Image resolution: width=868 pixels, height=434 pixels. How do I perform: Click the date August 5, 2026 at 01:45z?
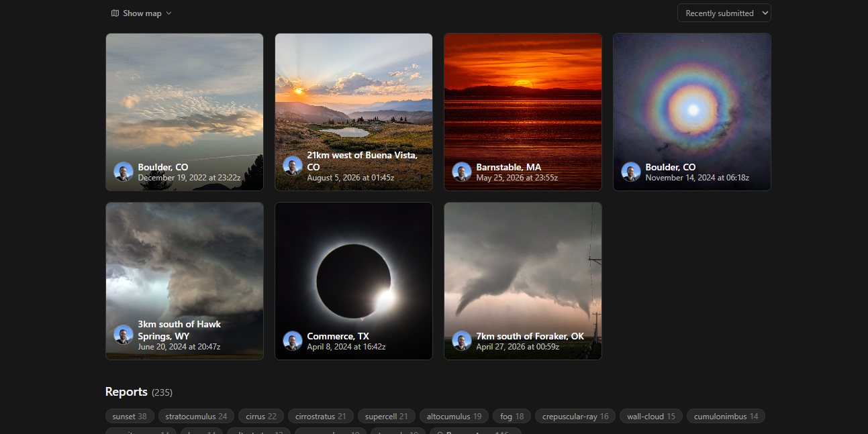pos(350,178)
